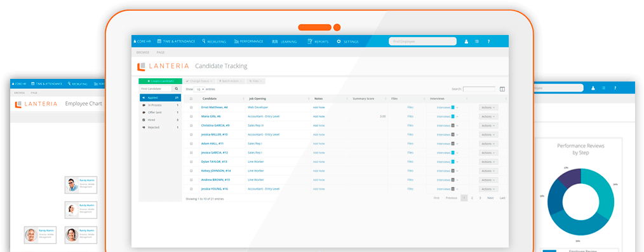Check the box for Andrew BROWN, #15

pyautogui.click(x=191, y=179)
